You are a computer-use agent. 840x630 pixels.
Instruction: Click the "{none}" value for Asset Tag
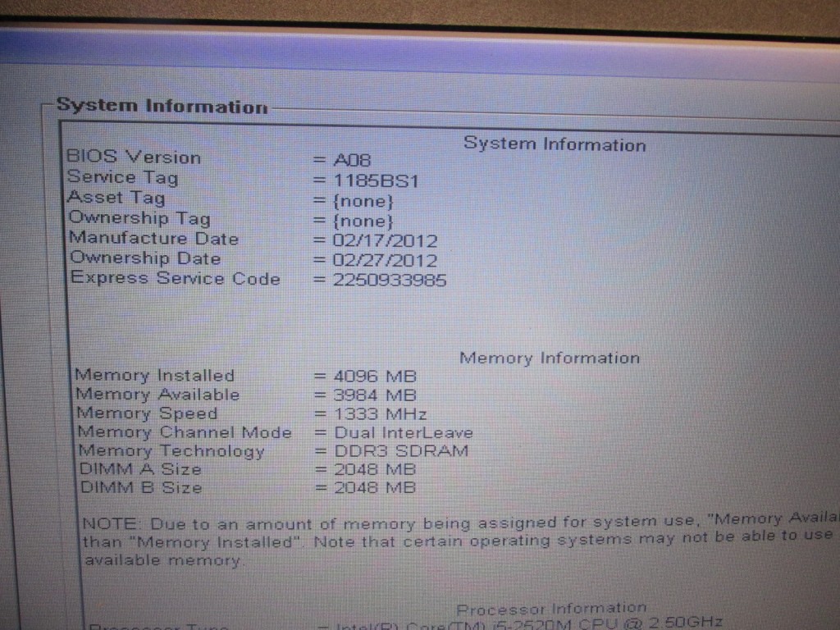[x=363, y=202]
